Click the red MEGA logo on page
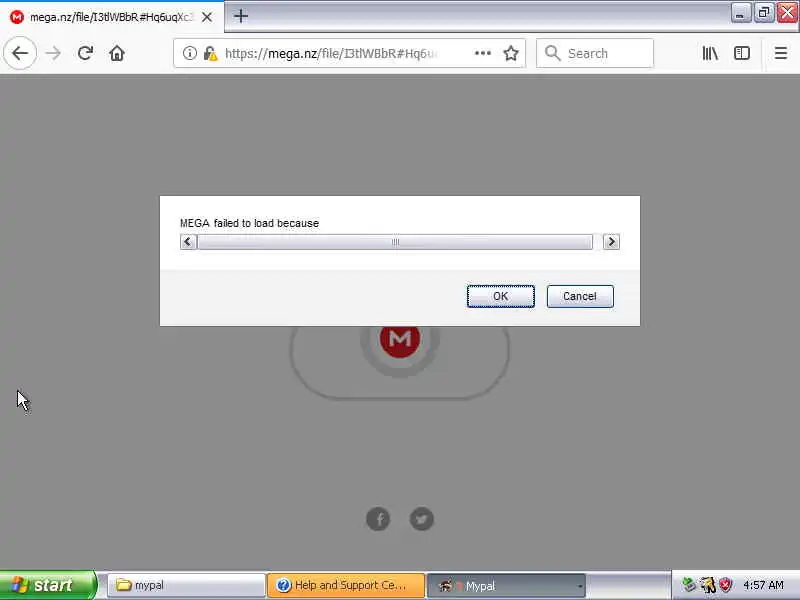The height and width of the screenshot is (600, 800). pos(399,339)
